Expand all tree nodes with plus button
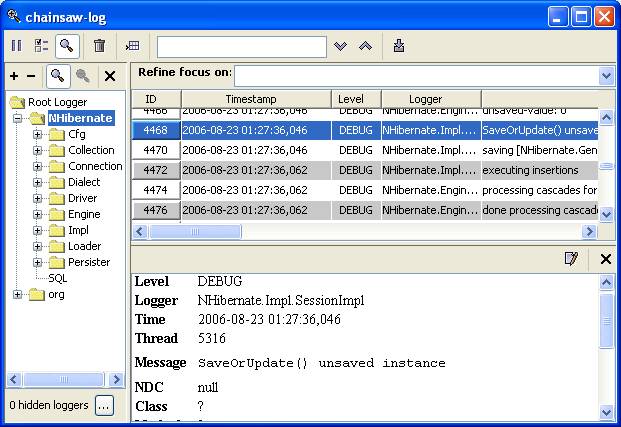This screenshot has height=427, width=621. pos(14,76)
